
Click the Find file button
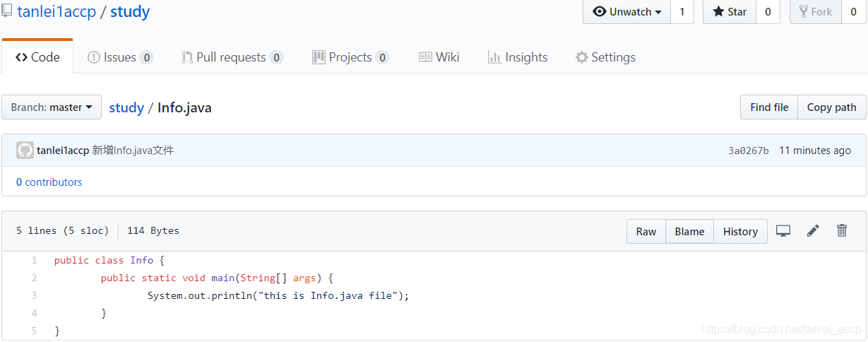click(x=769, y=107)
